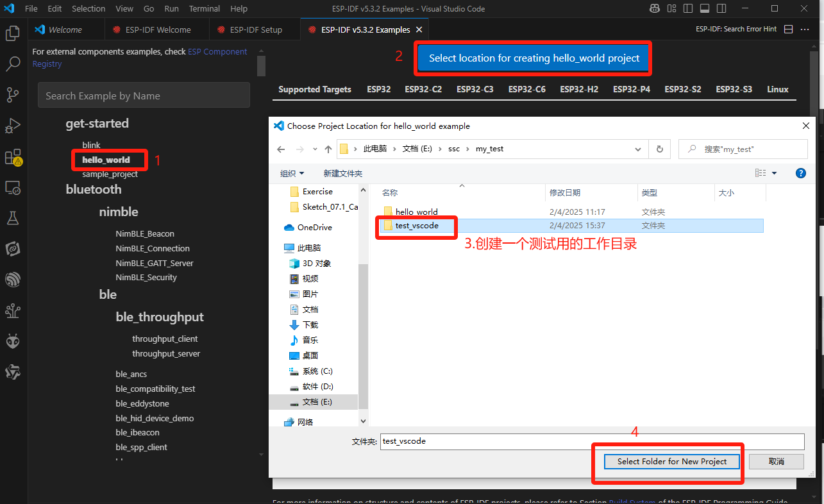This screenshot has width=824, height=504.
Task: Switch to the ESP-IDF Setup tab
Action: coord(255,29)
